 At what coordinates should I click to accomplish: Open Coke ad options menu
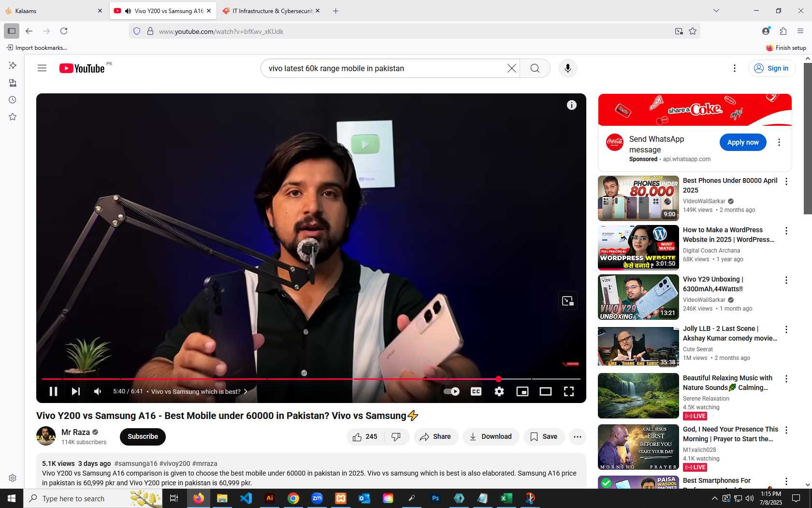(779, 142)
